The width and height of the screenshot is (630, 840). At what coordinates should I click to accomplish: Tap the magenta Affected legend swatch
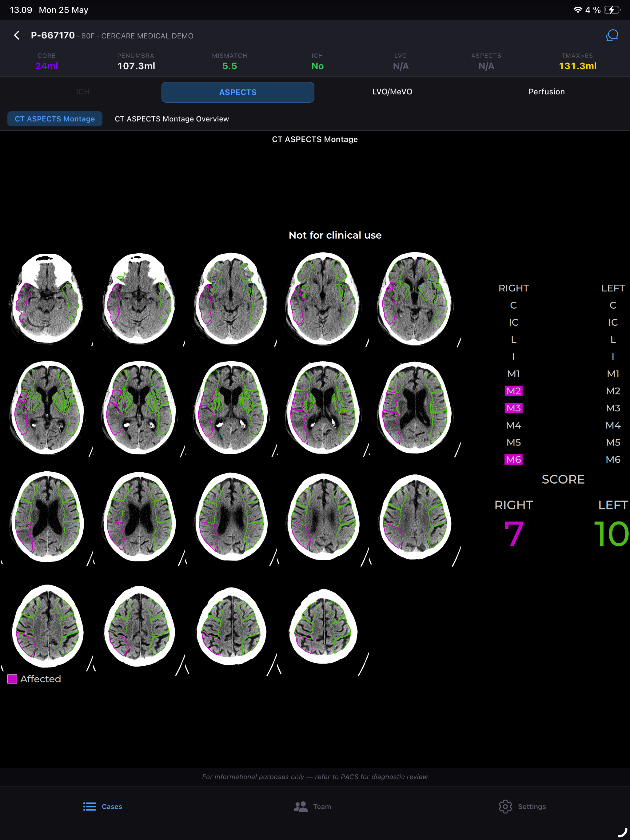point(12,679)
